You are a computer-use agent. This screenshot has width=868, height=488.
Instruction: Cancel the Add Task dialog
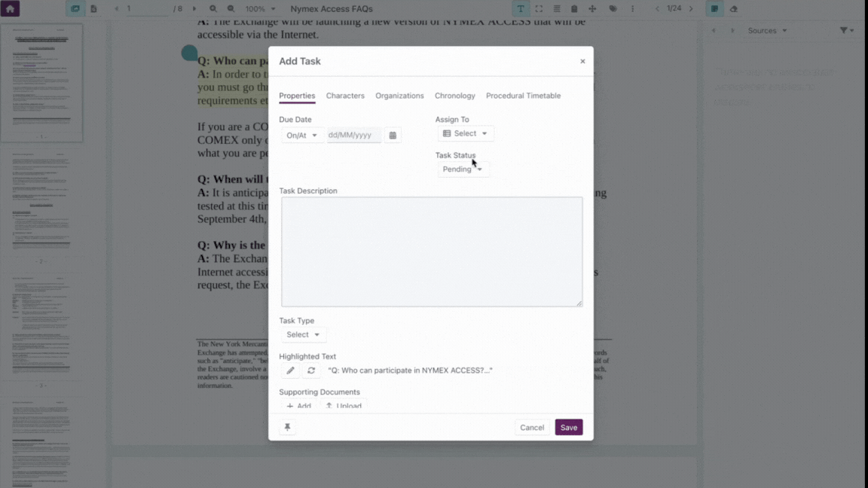click(532, 428)
